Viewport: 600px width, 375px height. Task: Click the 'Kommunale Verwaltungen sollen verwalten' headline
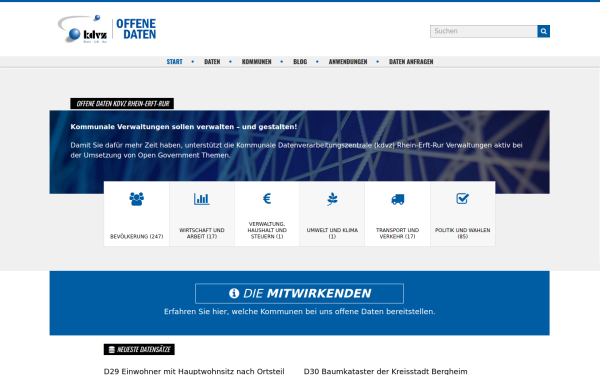(184, 127)
